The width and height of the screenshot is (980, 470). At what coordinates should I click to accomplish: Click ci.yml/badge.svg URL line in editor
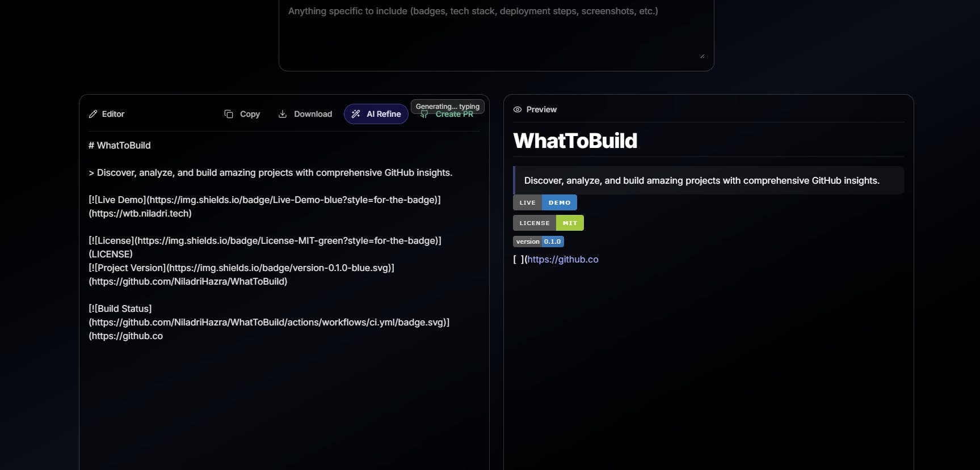(x=269, y=322)
